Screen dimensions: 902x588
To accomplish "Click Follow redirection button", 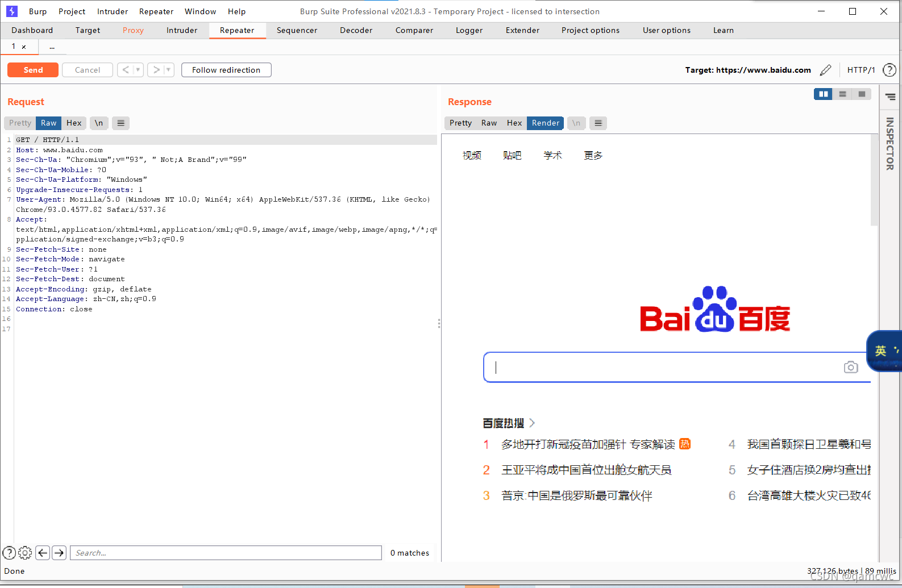I will coord(226,70).
